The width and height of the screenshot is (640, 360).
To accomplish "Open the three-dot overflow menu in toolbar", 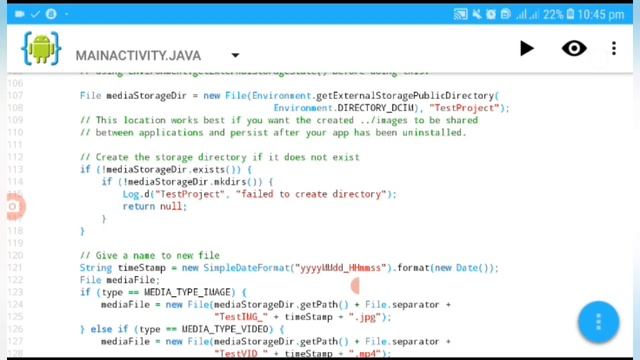I will pos(614,48).
